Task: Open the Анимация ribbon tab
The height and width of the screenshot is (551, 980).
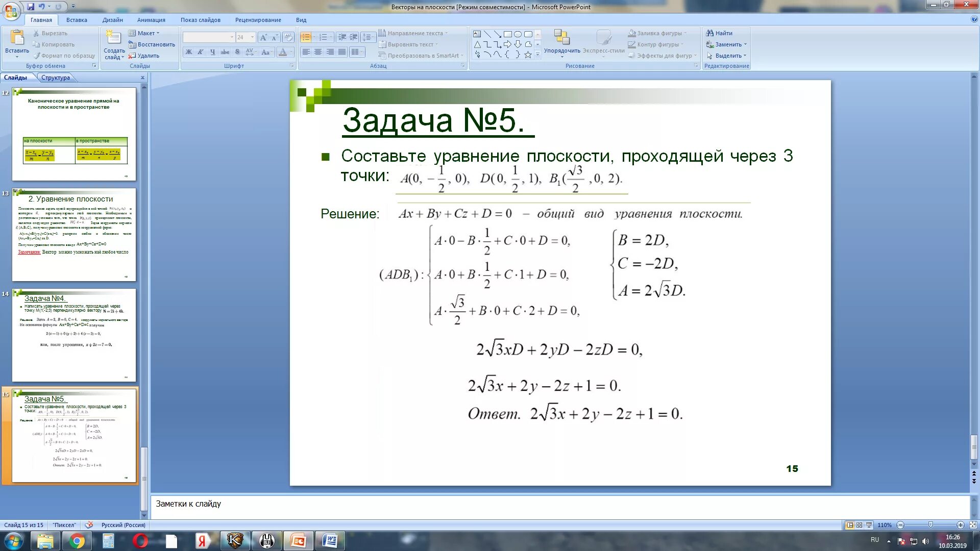Action: click(151, 20)
